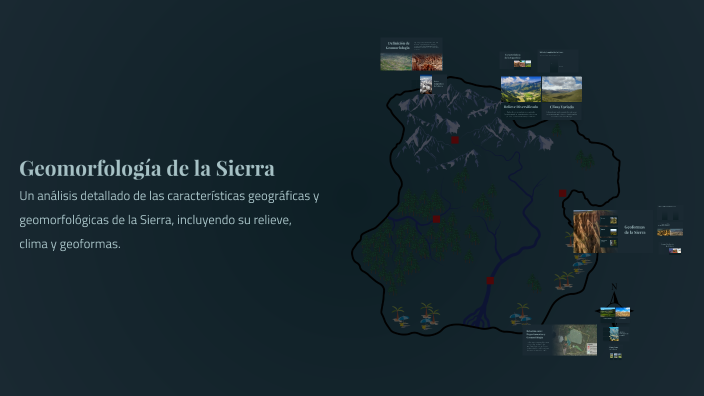Click the red marker in the mountains
704x396 pixels.
(x=455, y=140)
